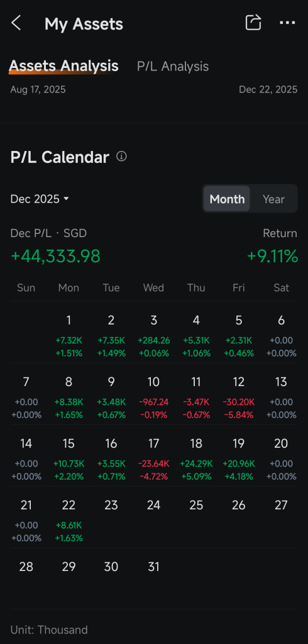The width and height of the screenshot is (308, 644).
Task: Select the Assets Analysis tab
Action: (x=63, y=65)
